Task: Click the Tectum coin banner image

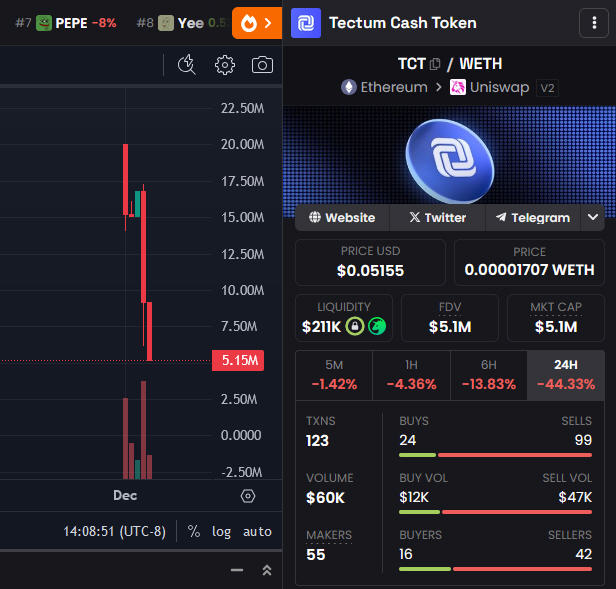Action: (x=449, y=161)
